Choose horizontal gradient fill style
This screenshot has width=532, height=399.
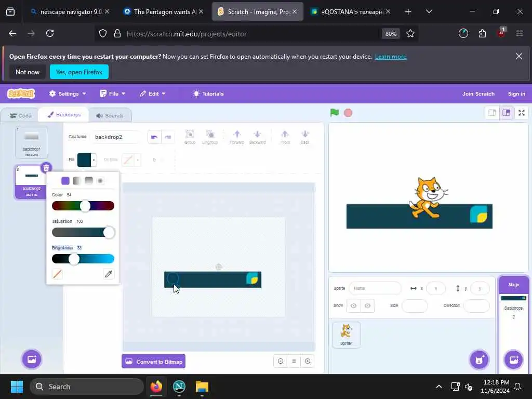pos(77,180)
